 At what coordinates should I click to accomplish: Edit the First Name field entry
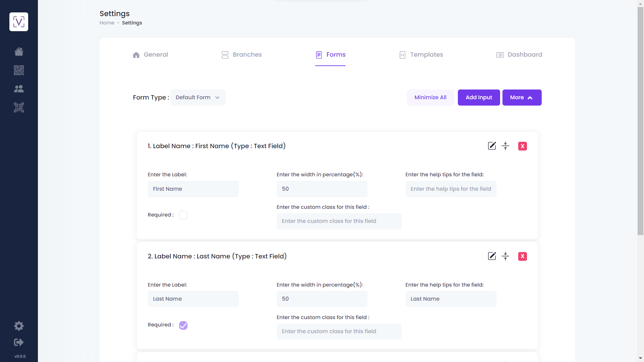(x=492, y=146)
